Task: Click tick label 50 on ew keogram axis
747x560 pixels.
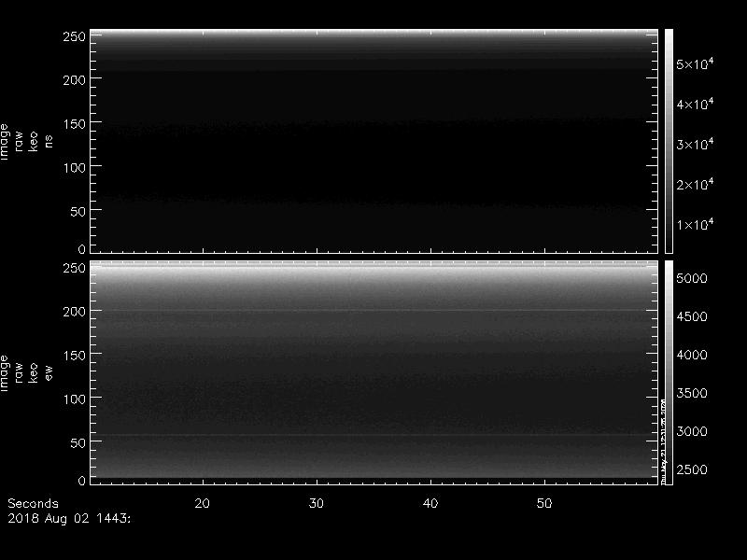Action: (x=78, y=442)
